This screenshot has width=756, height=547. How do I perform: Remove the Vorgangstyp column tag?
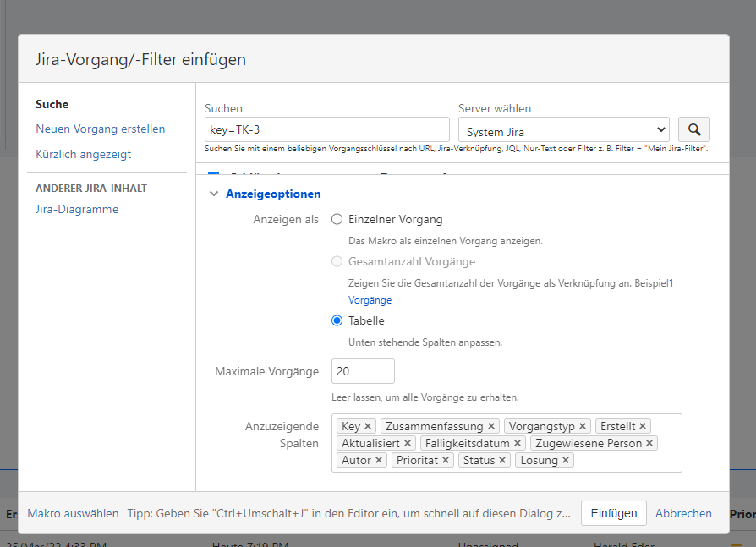point(583,426)
